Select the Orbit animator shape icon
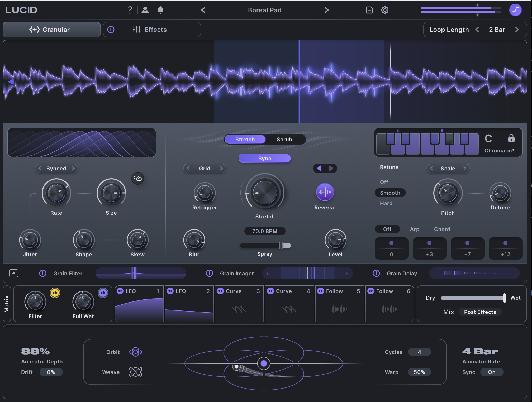Viewport: 532px width, 402px height. click(136, 352)
